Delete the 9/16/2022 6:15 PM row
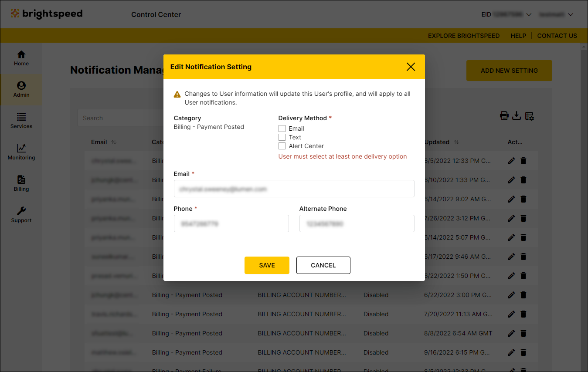 (x=523, y=352)
